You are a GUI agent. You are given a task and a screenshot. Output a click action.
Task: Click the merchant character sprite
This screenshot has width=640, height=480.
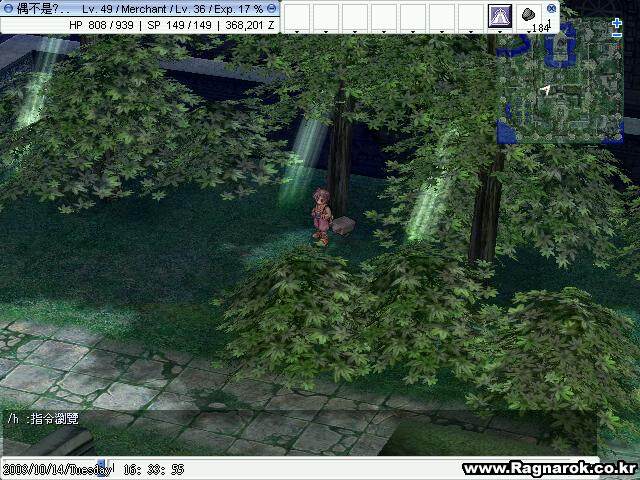pyautogui.click(x=321, y=216)
